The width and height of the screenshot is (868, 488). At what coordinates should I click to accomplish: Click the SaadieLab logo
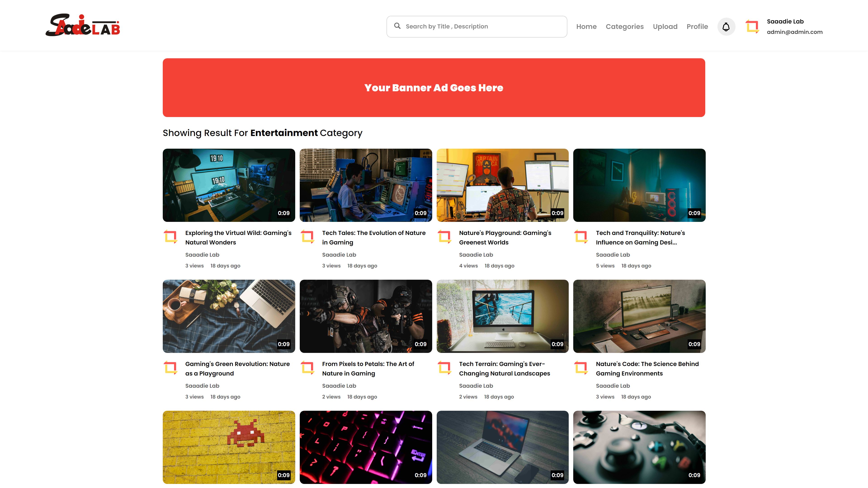coord(83,25)
